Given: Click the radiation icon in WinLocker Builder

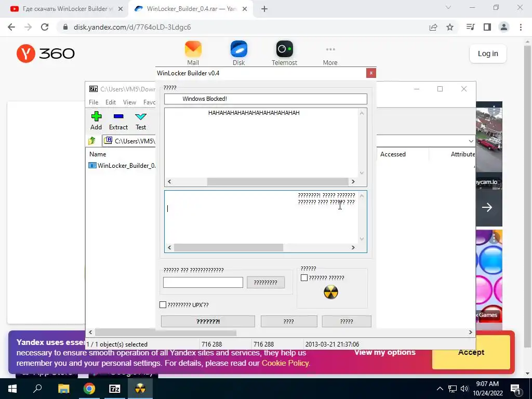Looking at the screenshot, I should point(331,292).
